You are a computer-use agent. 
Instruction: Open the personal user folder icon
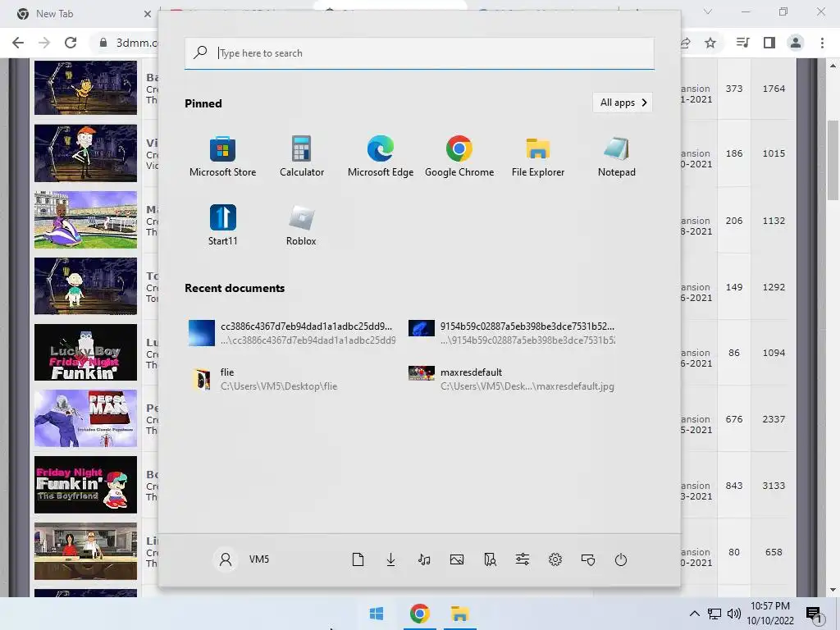click(x=490, y=559)
